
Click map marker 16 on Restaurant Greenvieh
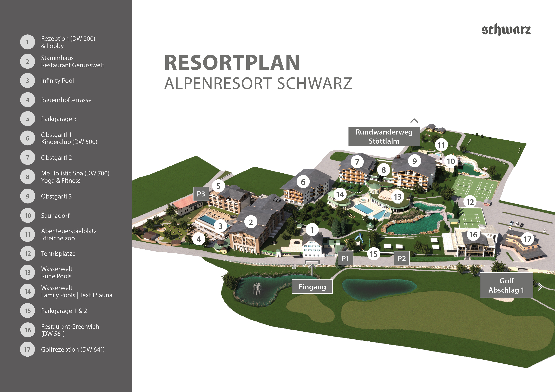(473, 234)
